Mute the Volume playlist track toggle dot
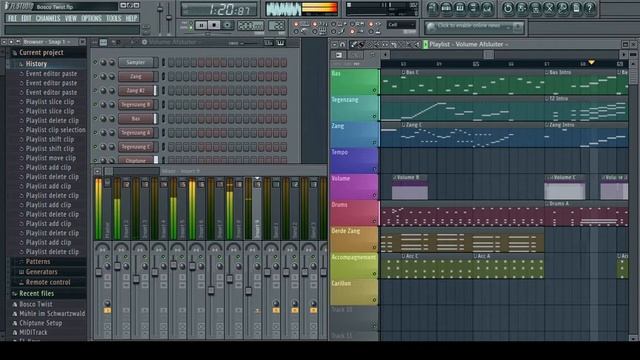The width and height of the screenshot is (640, 360). coord(374,195)
